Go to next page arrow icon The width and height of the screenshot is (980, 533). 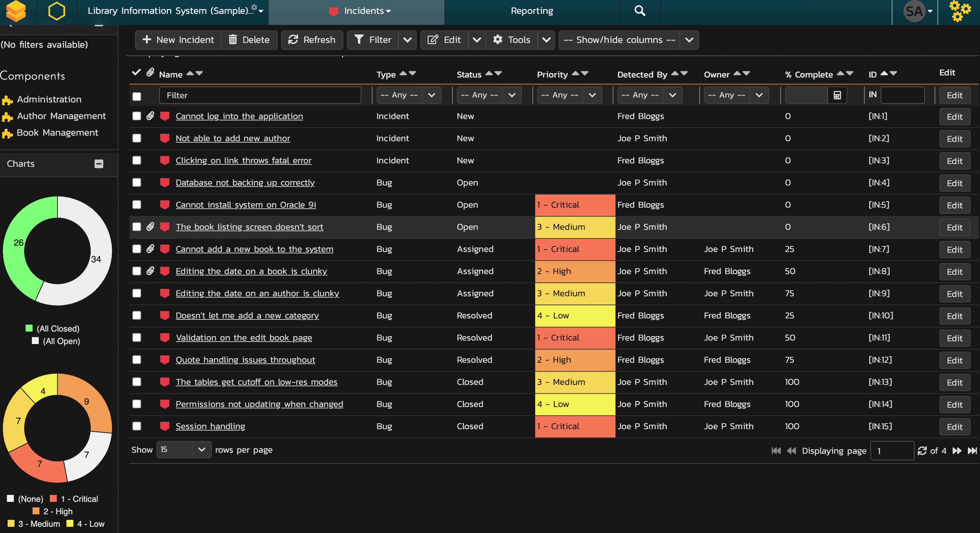pos(957,451)
